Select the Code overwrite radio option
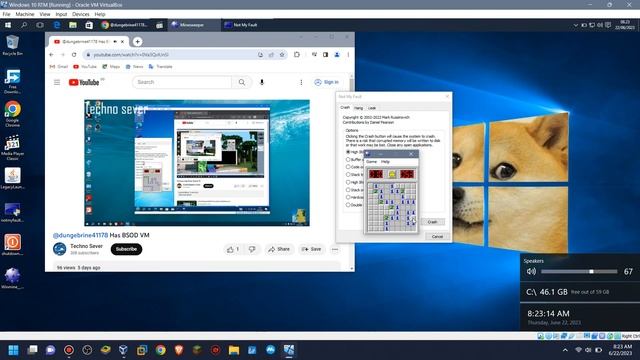Image resolution: width=640 pixels, height=360 pixels. pos(348,167)
